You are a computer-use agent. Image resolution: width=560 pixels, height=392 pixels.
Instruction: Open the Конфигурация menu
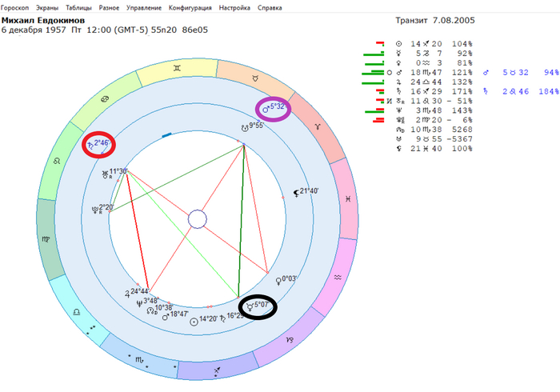190,7
